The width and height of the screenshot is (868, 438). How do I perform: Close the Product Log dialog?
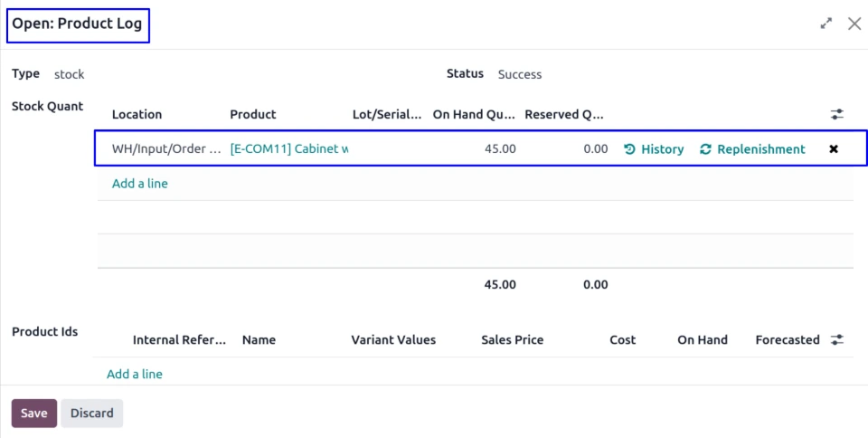854,24
